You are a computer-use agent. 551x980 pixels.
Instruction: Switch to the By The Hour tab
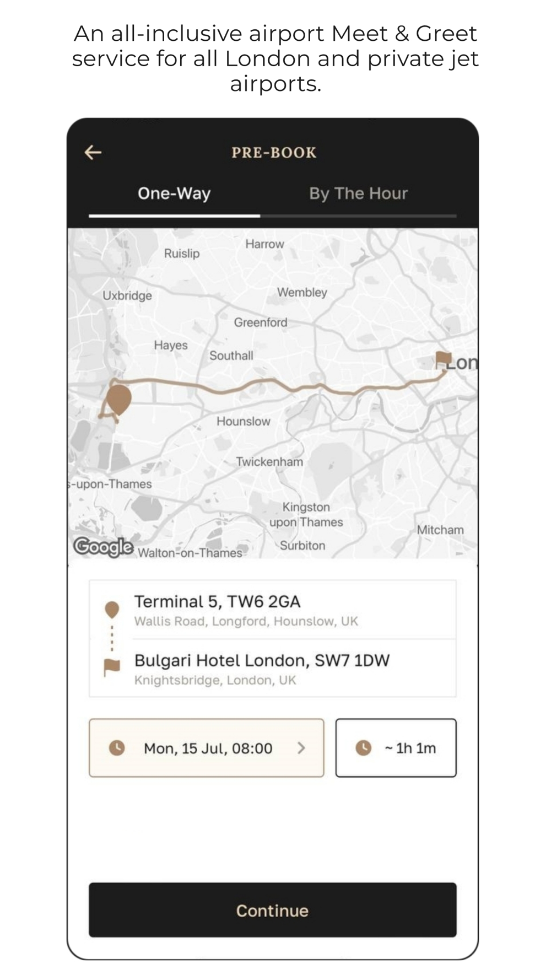pos(358,193)
